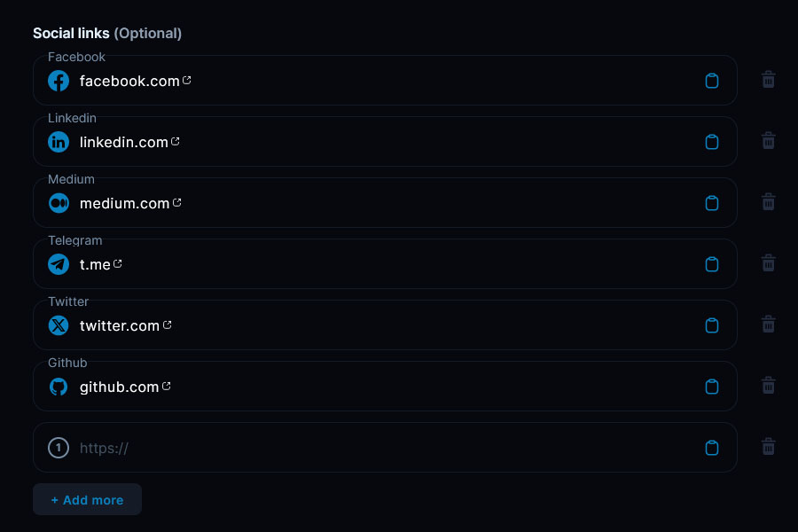Remove the Github link with the trash icon
798x532 pixels.
pos(769,386)
